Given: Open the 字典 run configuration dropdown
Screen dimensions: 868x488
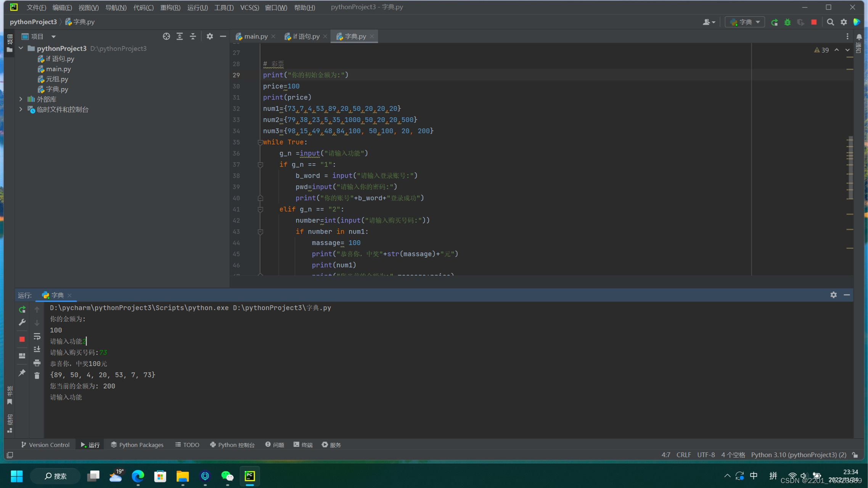Looking at the screenshot, I should click(x=745, y=22).
